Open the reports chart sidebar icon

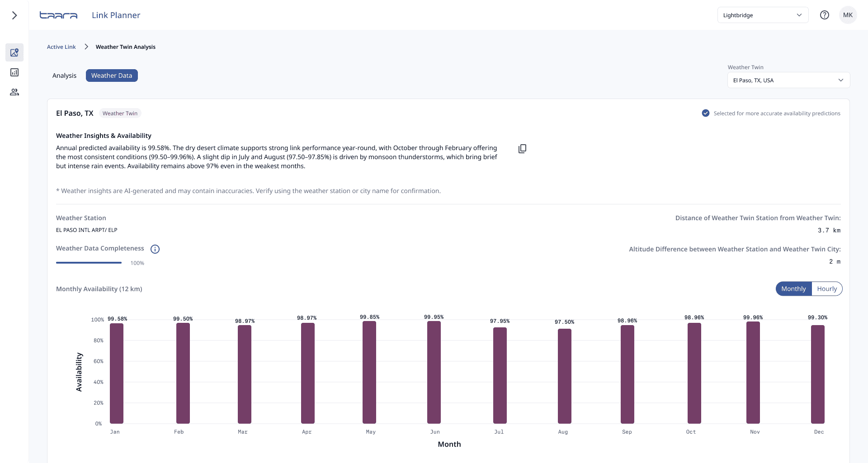[14, 72]
